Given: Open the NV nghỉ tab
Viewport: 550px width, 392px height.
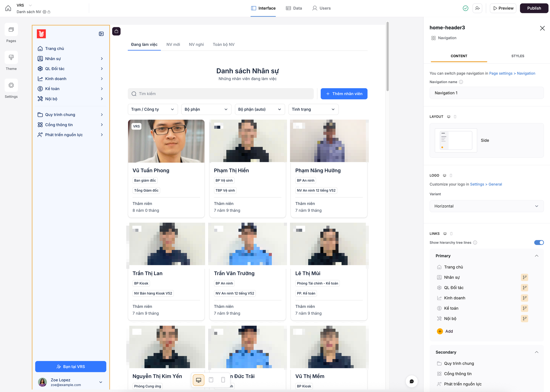Looking at the screenshot, I should 196,45.
